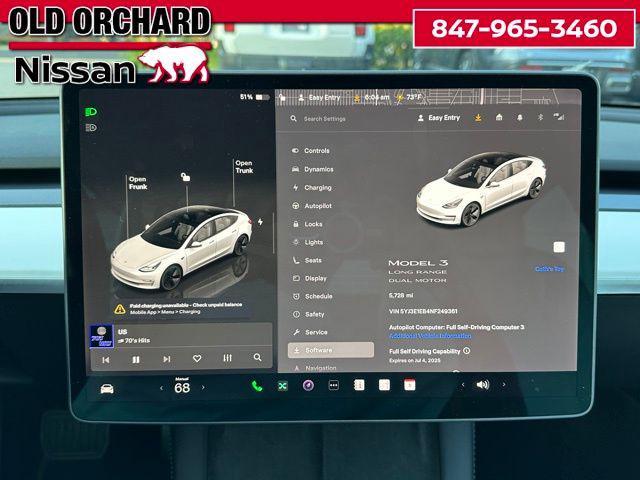
Task: Click the cellular signal strength icon
Action: point(559,117)
